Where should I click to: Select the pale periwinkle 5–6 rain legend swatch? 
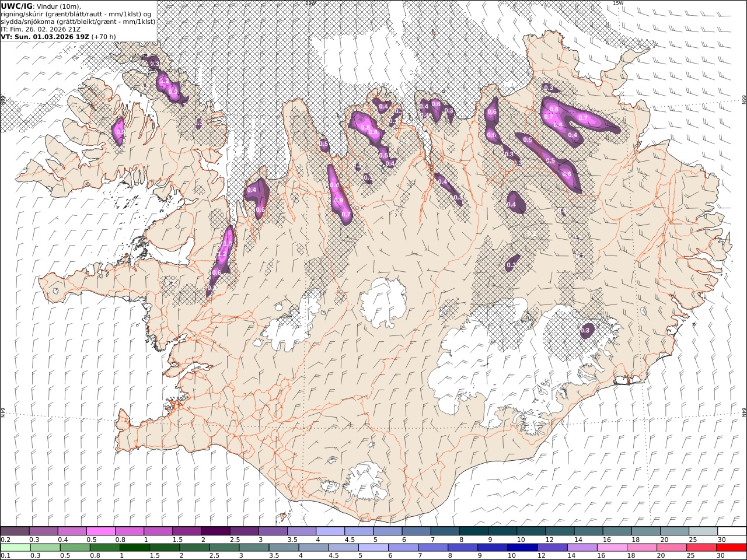click(373, 548)
